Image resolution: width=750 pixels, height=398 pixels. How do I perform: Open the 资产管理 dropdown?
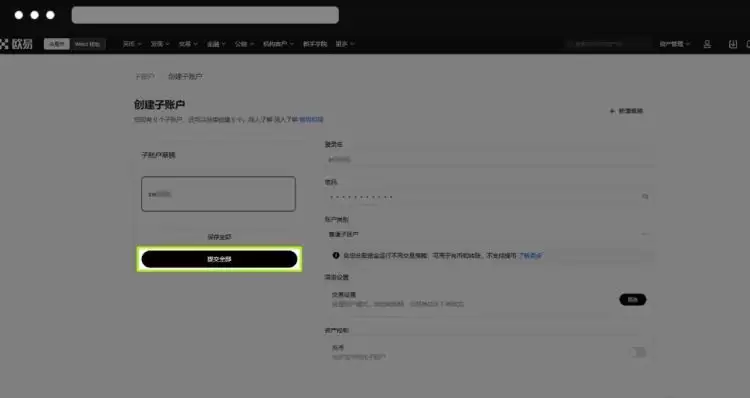click(x=674, y=44)
